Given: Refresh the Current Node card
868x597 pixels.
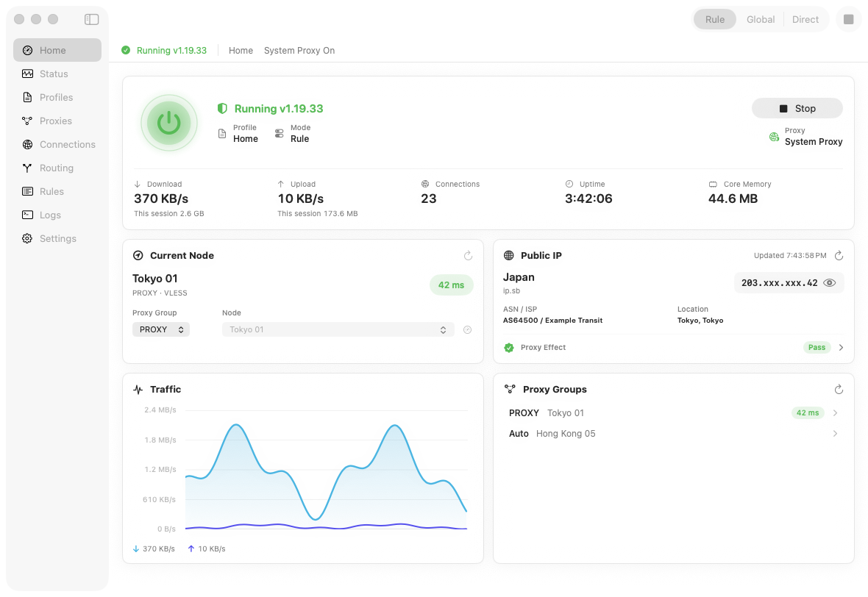Looking at the screenshot, I should 468,256.
